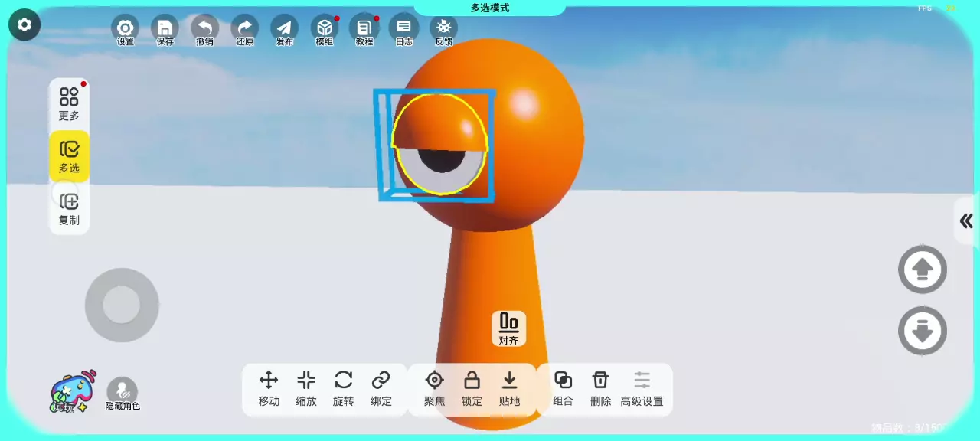Image resolution: width=980 pixels, height=441 pixels.
Task: Expand the 更多 more tools menu
Action: point(69,103)
